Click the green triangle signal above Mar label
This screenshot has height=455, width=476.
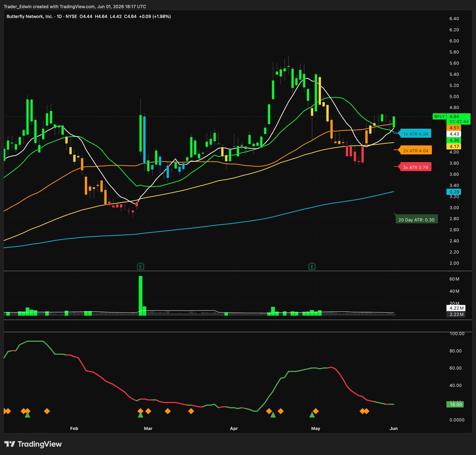[x=140, y=415]
